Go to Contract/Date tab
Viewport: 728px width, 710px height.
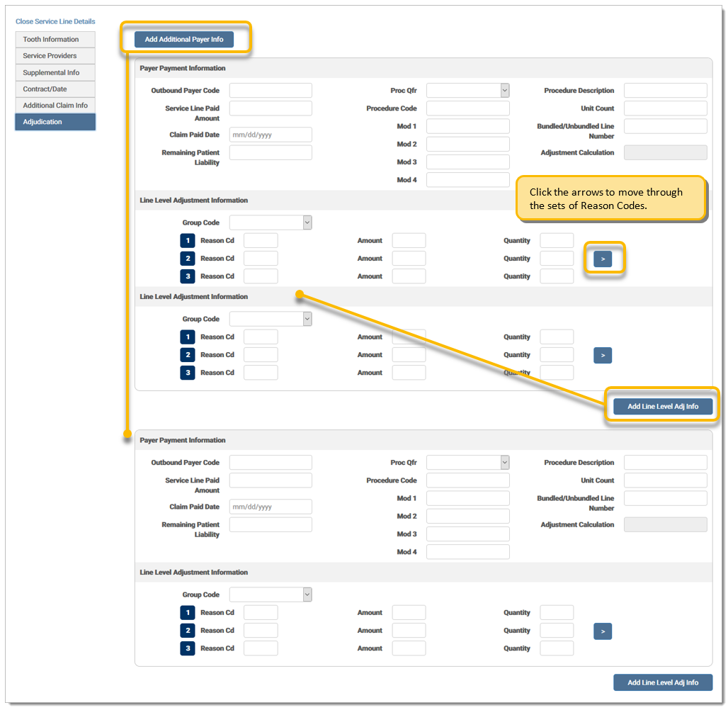(x=55, y=89)
